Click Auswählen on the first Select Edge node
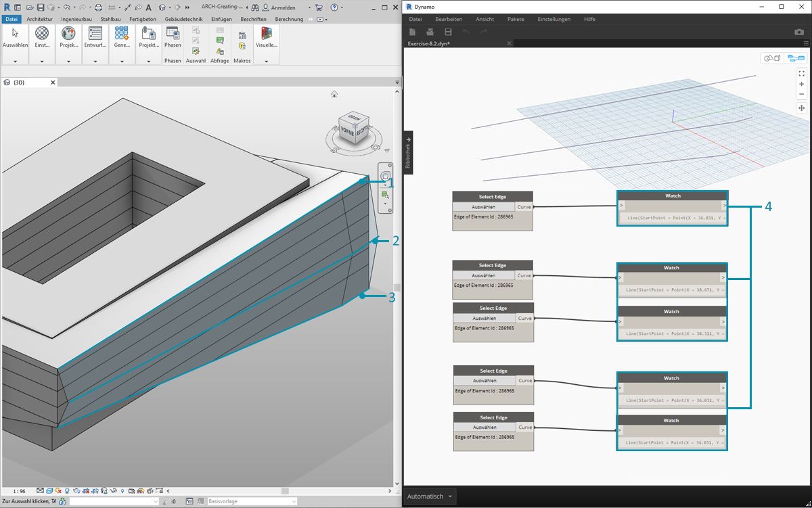 click(484, 206)
